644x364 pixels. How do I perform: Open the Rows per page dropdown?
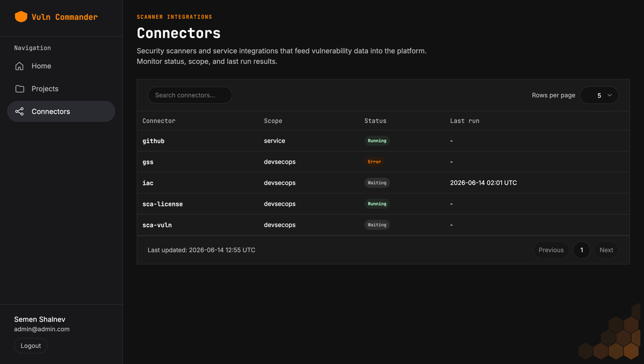[599, 95]
